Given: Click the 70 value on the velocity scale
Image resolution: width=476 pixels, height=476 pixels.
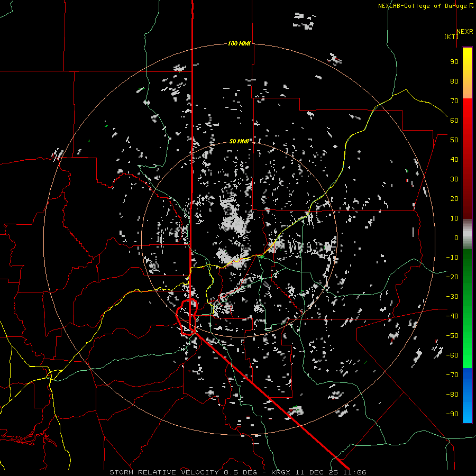Looking at the screenshot, I should pos(454,101).
